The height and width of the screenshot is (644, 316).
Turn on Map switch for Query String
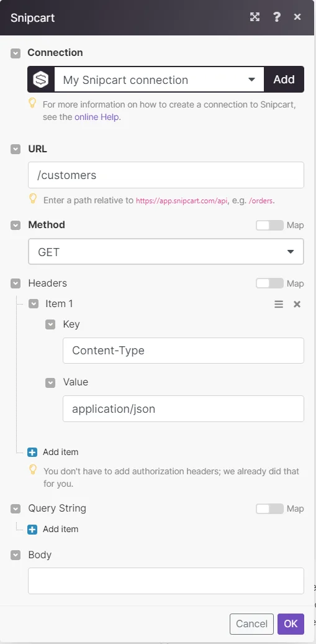click(x=269, y=508)
